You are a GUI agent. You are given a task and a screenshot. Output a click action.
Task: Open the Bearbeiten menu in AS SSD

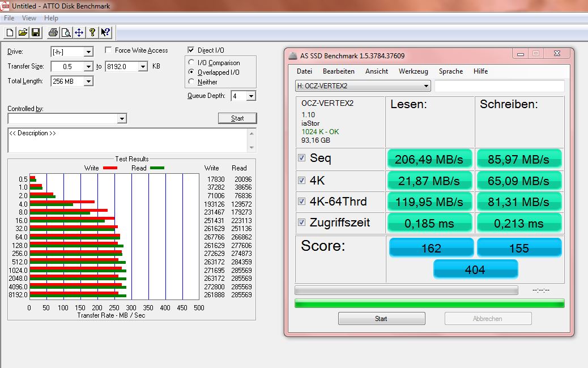tap(339, 71)
